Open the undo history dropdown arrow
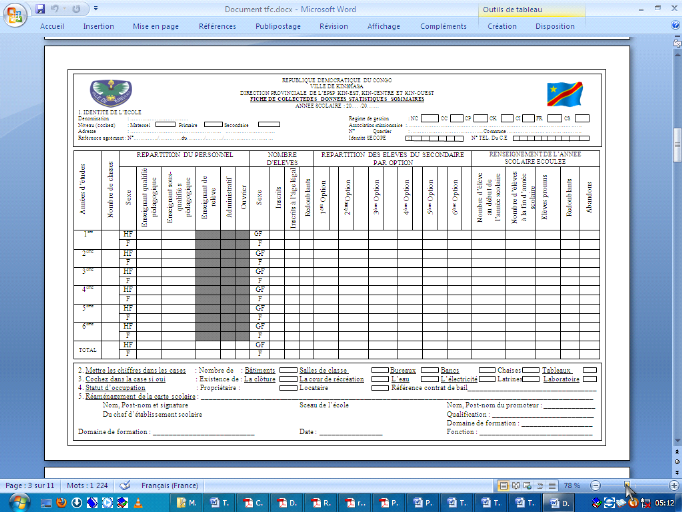682x512 pixels. 64,9
